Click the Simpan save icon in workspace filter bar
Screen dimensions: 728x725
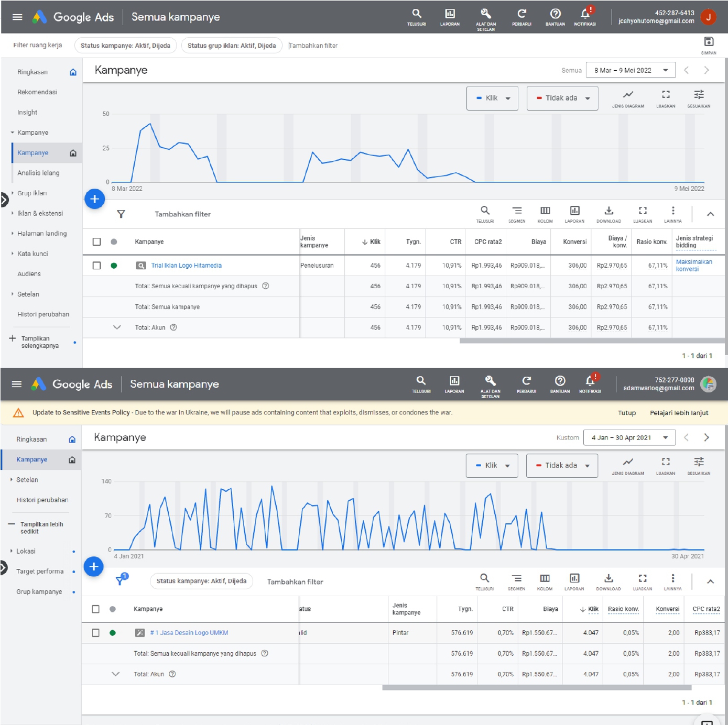[708, 42]
